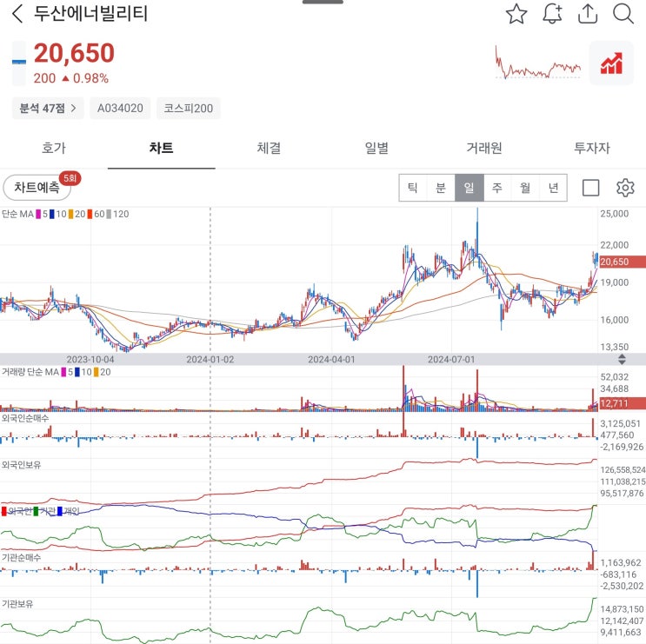Tap the 코스피200 index chip
The image size is (646, 644).
pos(189,109)
